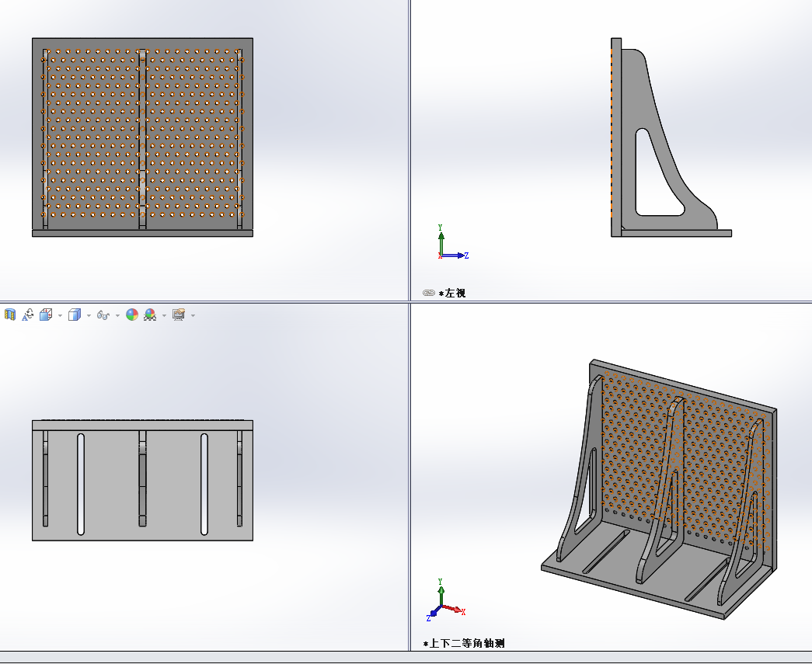Select the perforated plate in front view
The image size is (812, 664).
142,134
